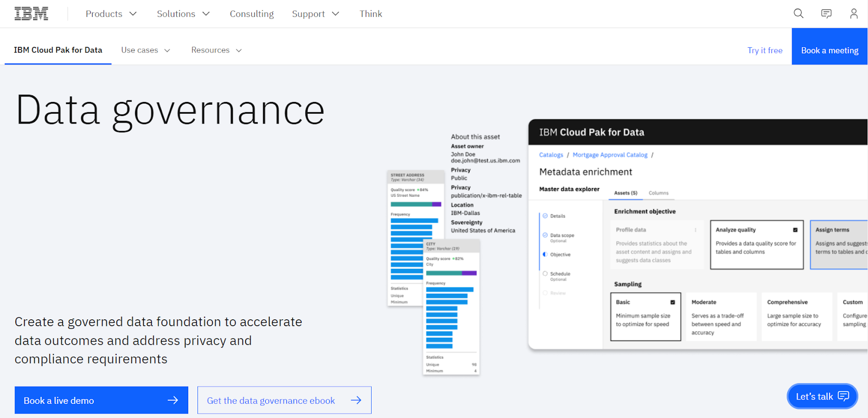Open the user profile icon
Viewport: 868px width, 418px height.
coord(854,14)
